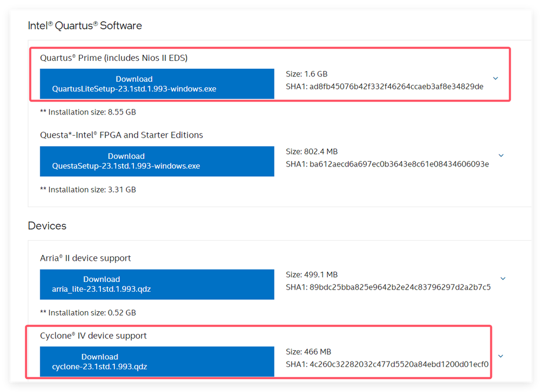Click the Intel Quartus Software heading
542x392 pixels.
tap(85, 25)
